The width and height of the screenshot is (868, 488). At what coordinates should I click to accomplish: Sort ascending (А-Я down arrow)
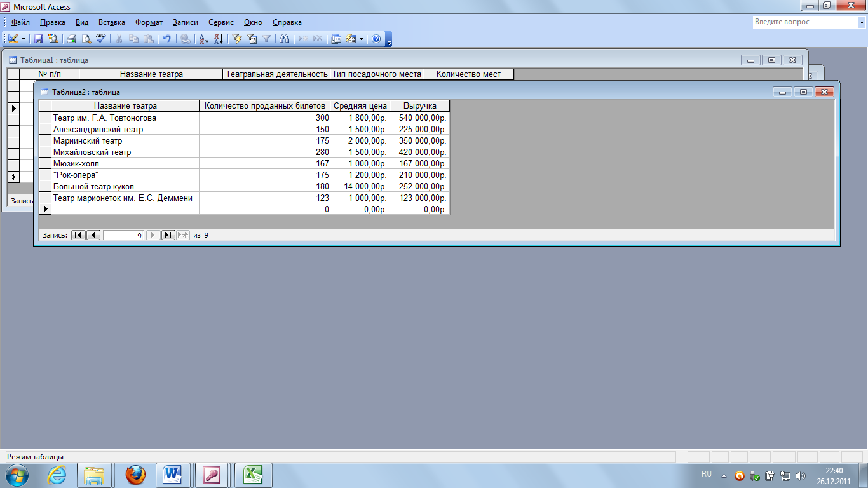click(x=204, y=39)
